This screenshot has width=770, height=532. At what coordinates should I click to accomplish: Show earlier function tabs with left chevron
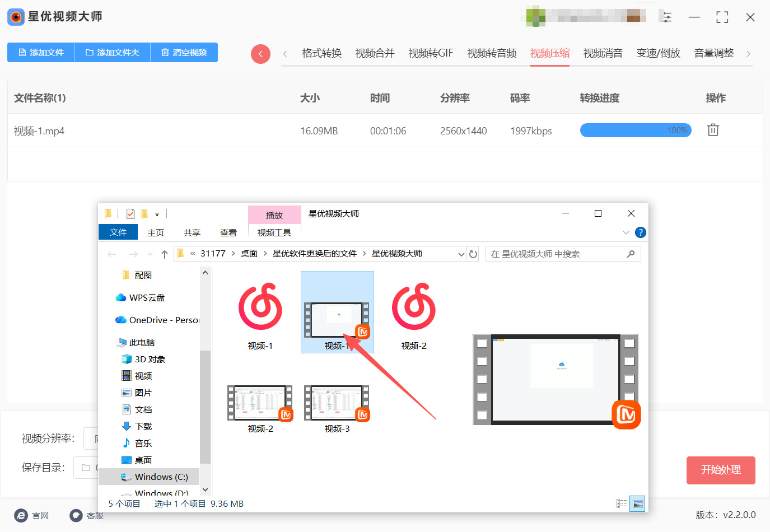pos(285,54)
